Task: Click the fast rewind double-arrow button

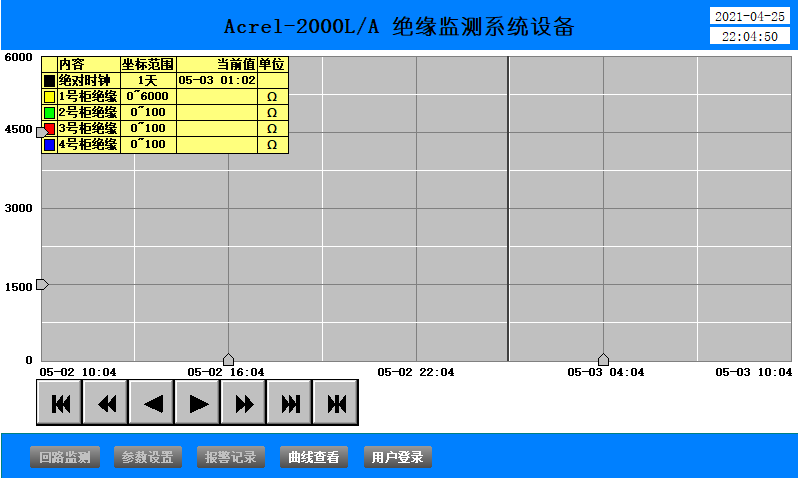Action: [x=106, y=403]
